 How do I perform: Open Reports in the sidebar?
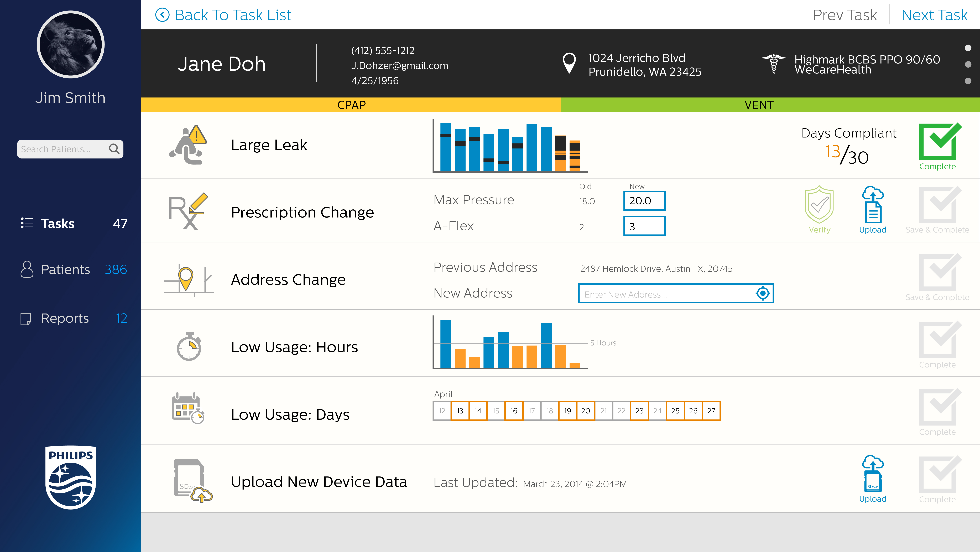65,318
